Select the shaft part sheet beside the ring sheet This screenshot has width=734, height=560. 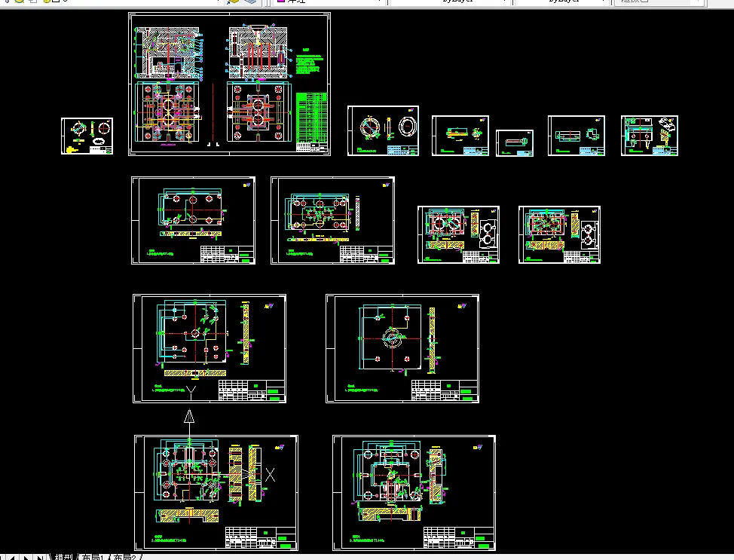460,136
